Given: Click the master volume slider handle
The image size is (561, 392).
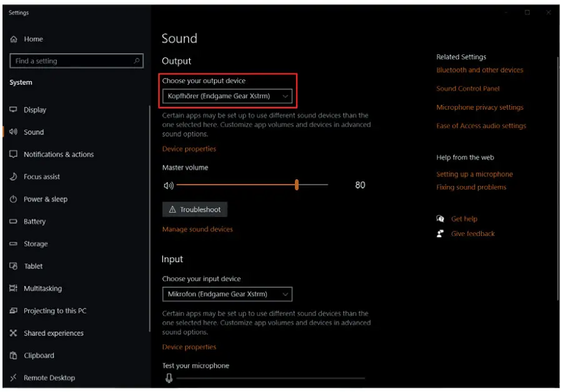Looking at the screenshot, I should tap(297, 185).
